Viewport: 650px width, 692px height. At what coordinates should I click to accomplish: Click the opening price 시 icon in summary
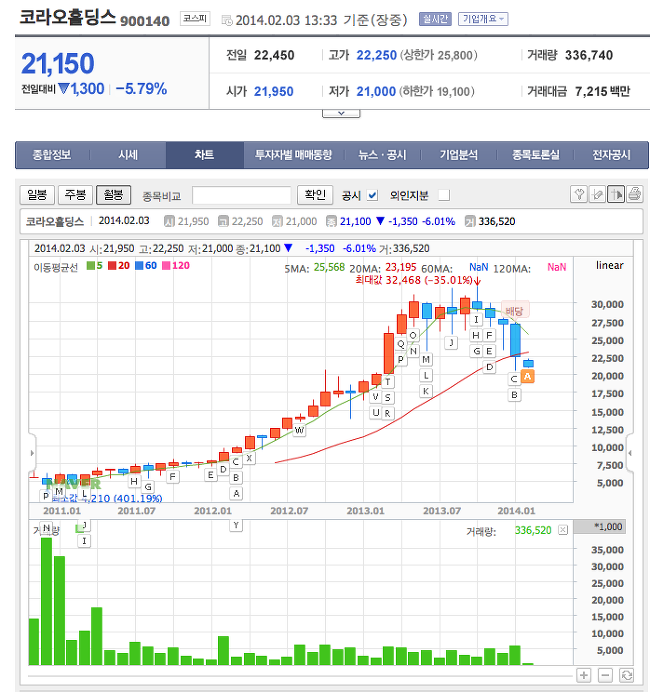[x=169, y=221]
